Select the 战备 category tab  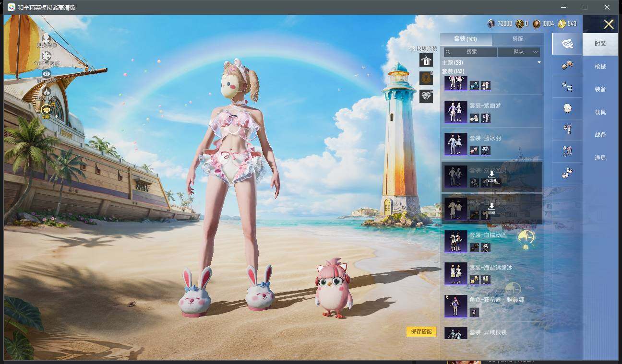pyautogui.click(x=600, y=135)
